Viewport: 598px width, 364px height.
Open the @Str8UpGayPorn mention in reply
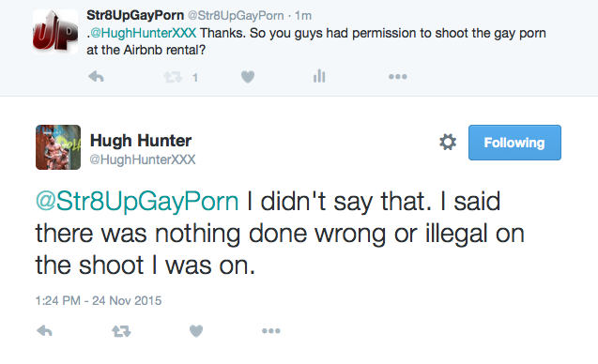137,202
